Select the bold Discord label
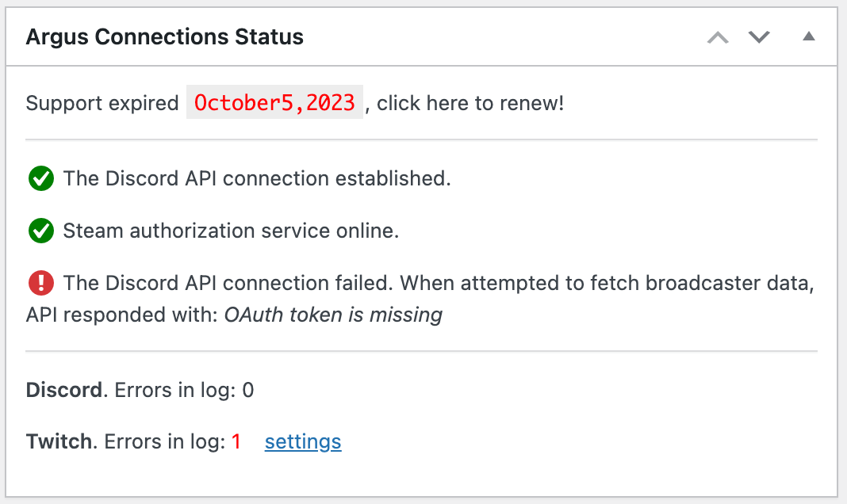This screenshot has width=847, height=504. pos(63,390)
